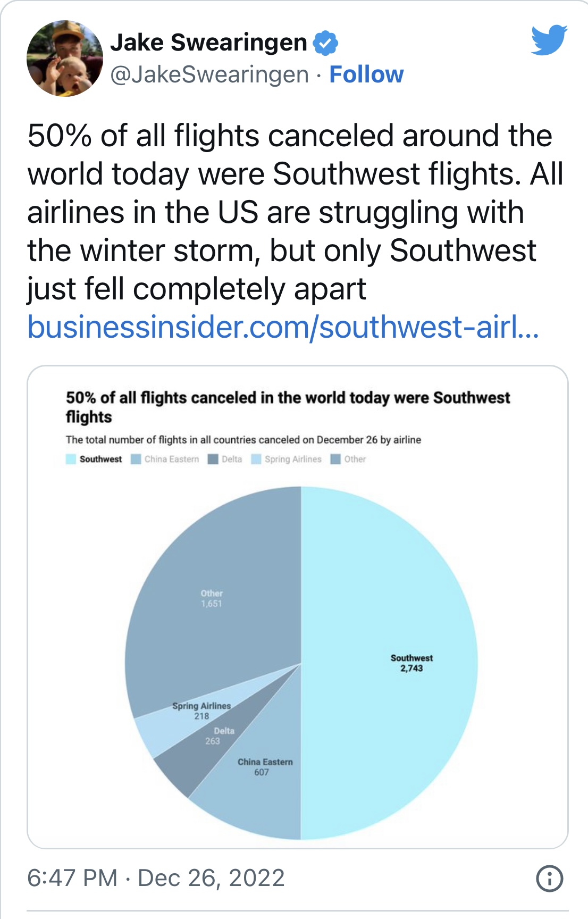Click the Twitter bird logo icon
The width and height of the screenshot is (588, 919).
(x=549, y=40)
